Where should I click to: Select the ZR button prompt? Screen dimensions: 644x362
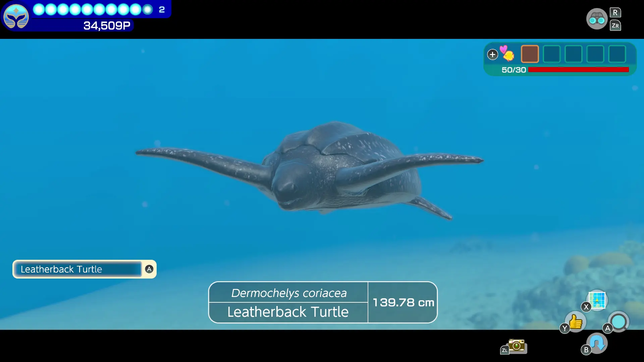click(615, 25)
